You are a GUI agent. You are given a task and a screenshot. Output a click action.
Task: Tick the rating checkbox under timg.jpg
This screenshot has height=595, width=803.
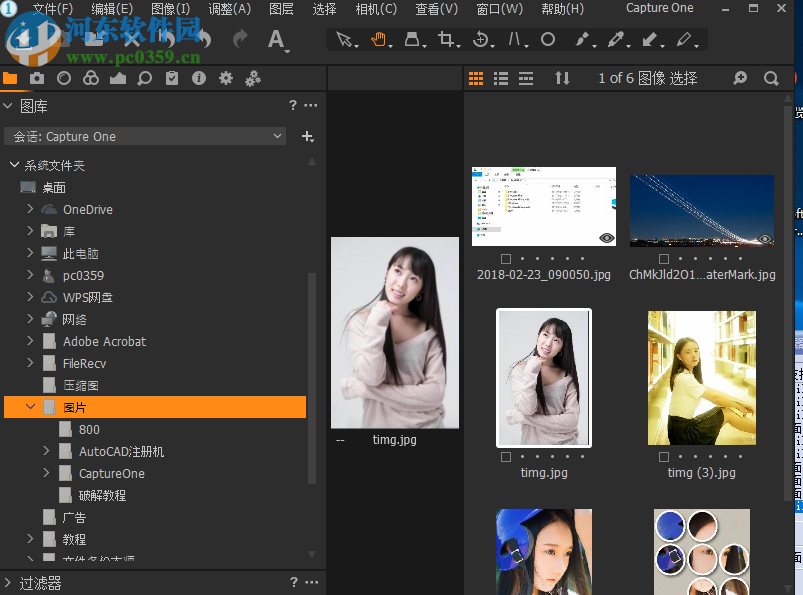tap(506, 455)
